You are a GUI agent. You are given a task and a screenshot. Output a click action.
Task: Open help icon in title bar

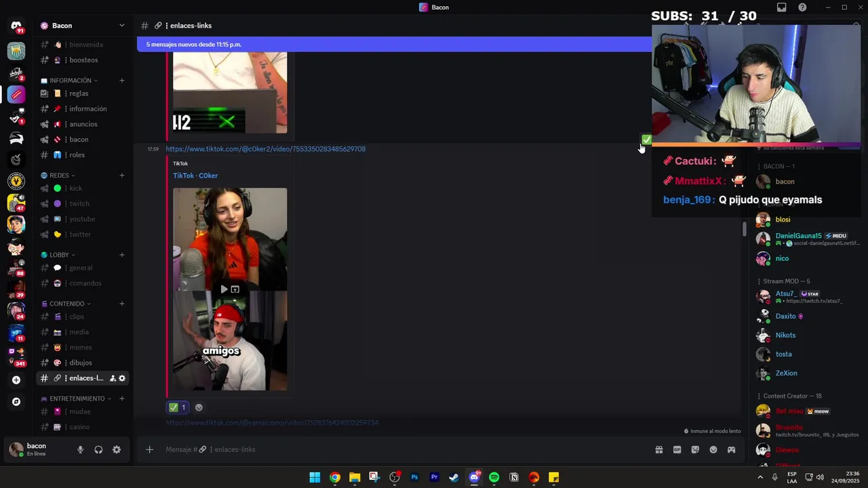point(802,7)
